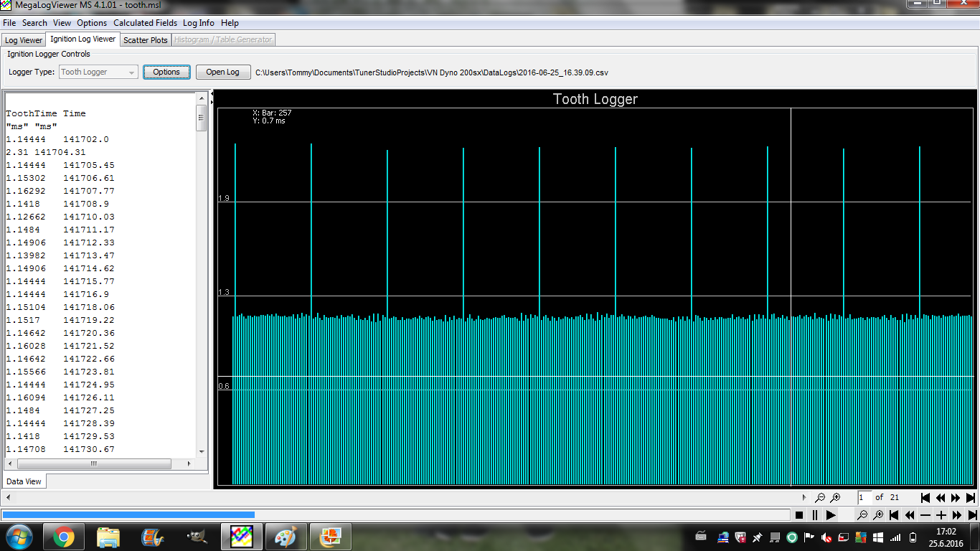Zoom in using magnifier in the playback row
This screenshot has width=980, height=551.
click(x=878, y=514)
